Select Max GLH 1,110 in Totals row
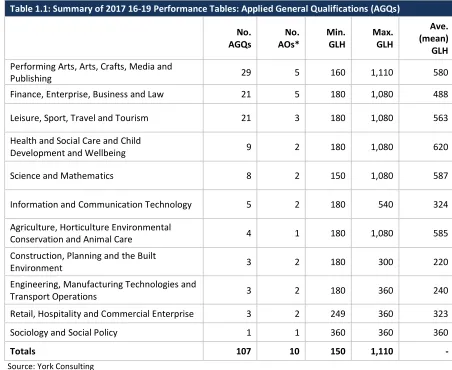 pos(382,351)
